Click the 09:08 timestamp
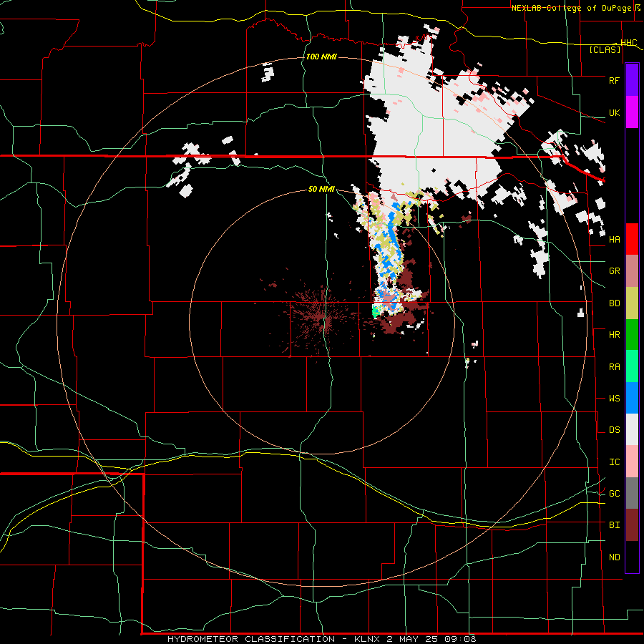 (460, 639)
